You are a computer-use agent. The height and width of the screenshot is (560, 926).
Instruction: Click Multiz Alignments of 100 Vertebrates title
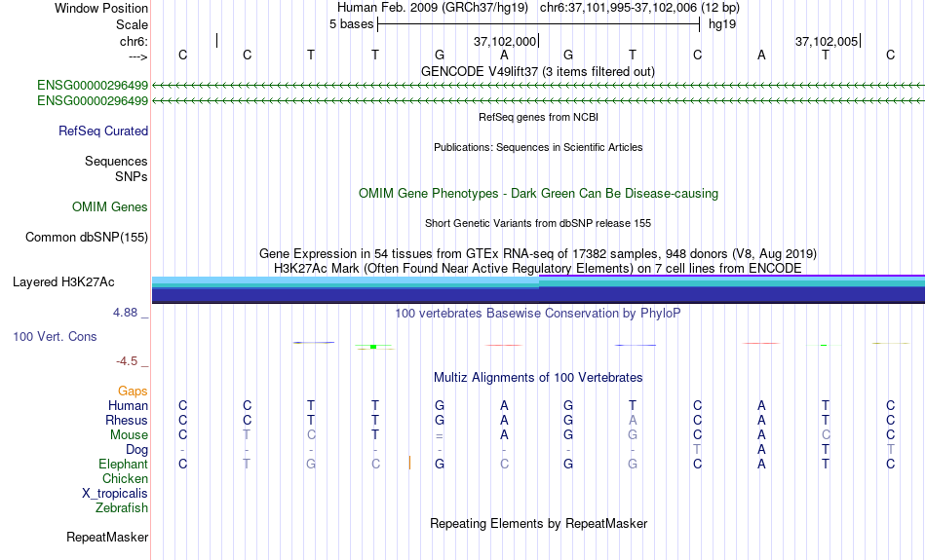coord(538,378)
